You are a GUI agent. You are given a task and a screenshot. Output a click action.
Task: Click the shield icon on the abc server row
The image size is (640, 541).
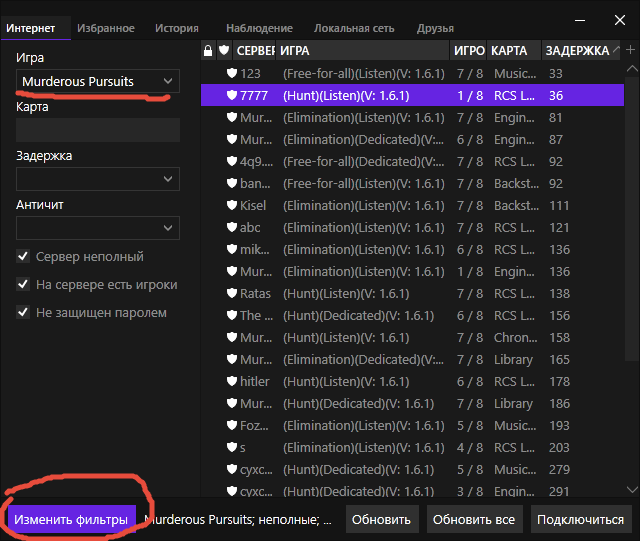(231, 227)
